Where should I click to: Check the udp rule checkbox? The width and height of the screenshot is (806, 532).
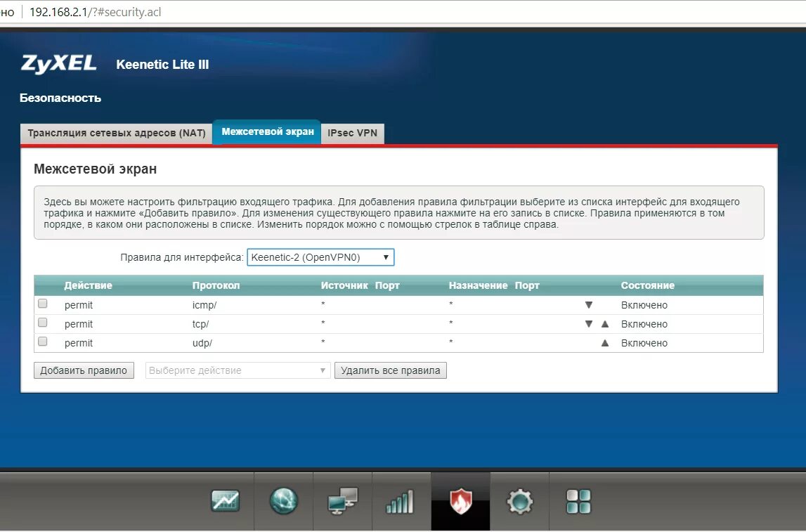pyautogui.click(x=43, y=342)
